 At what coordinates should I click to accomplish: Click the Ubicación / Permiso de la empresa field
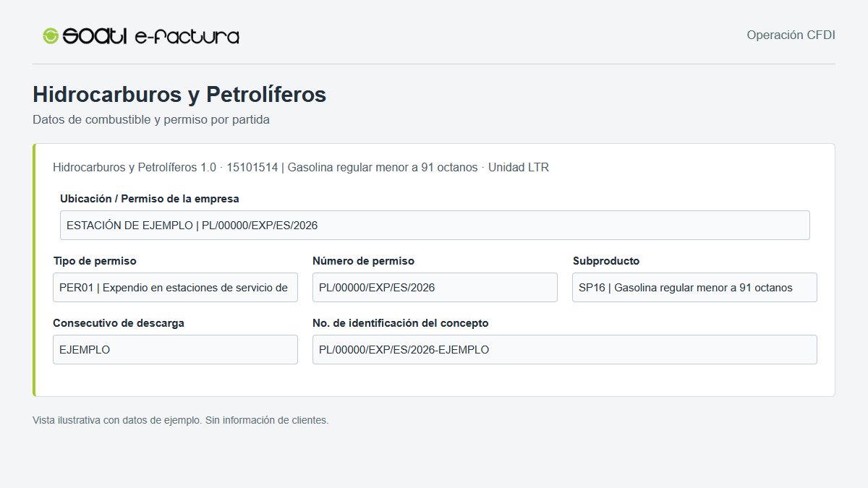(x=435, y=226)
